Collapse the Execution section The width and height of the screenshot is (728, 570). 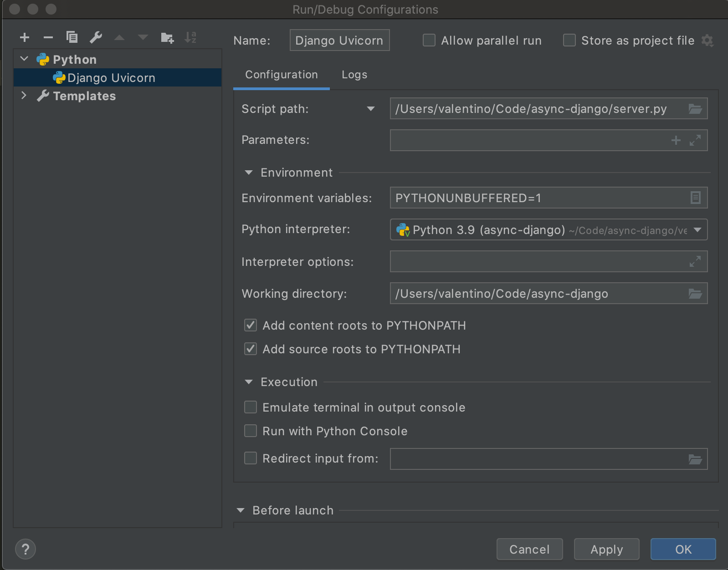[249, 382]
